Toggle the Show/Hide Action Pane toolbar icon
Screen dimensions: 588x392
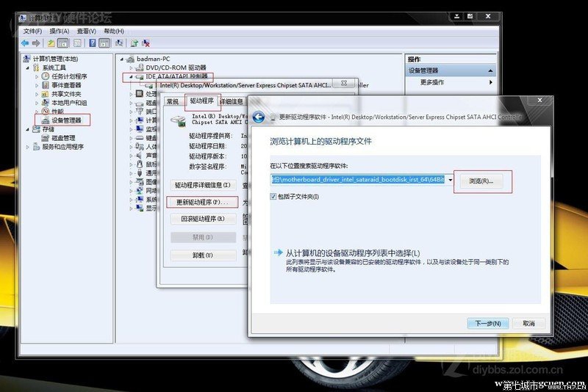(x=104, y=43)
